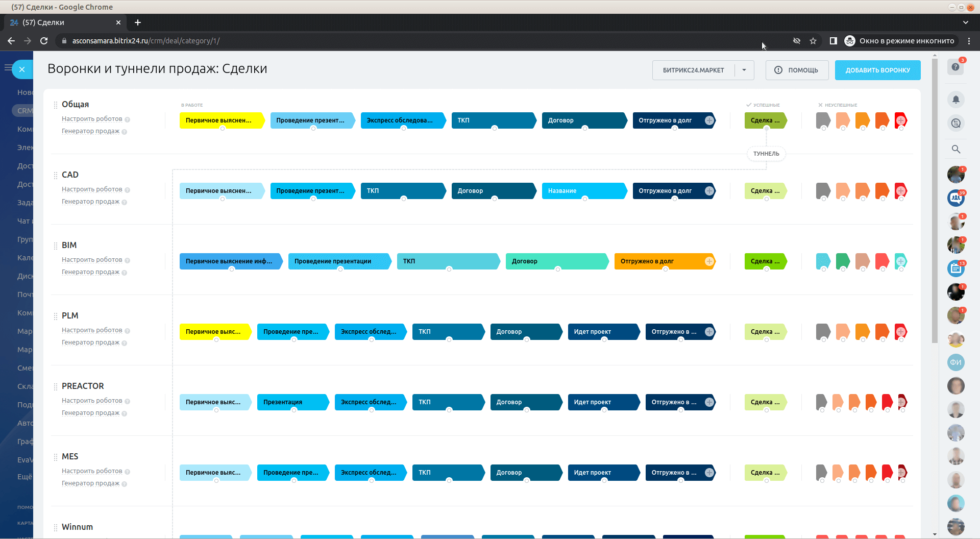Open the Chrome side panel icon
This screenshot has width=980, height=539.
pos(833,41)
